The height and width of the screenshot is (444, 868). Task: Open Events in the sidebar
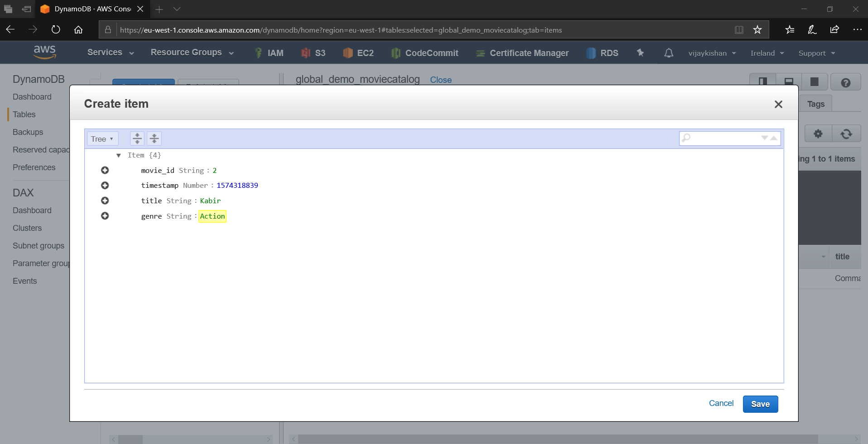(x=25, y=281)
